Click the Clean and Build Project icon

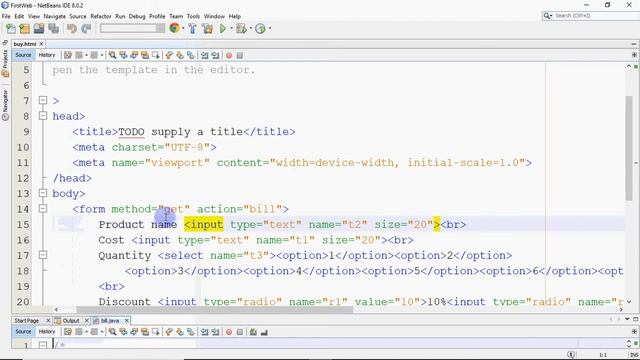pos(207,29)
